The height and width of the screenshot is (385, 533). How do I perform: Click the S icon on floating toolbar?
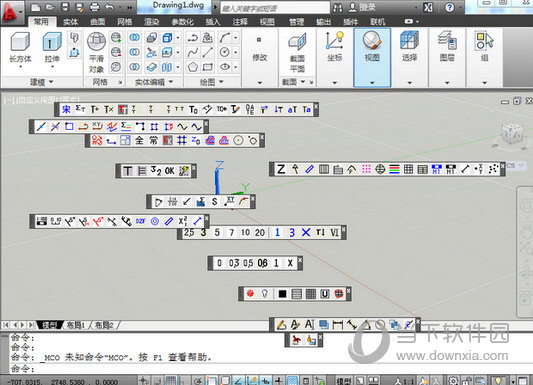click(x=214, y=202)
